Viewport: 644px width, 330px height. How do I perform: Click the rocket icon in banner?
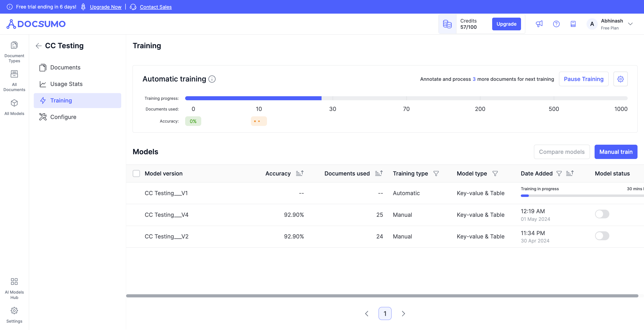click(x=83, y=7)
